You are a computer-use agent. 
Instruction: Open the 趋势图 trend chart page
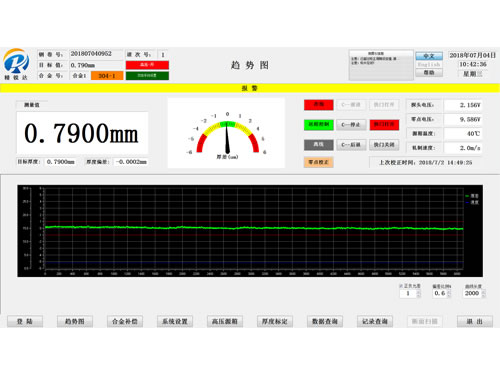(75, 321)
